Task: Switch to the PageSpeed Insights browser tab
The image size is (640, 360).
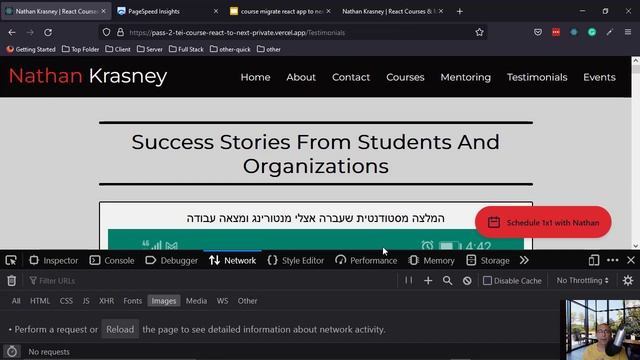Action: point(167,11)
